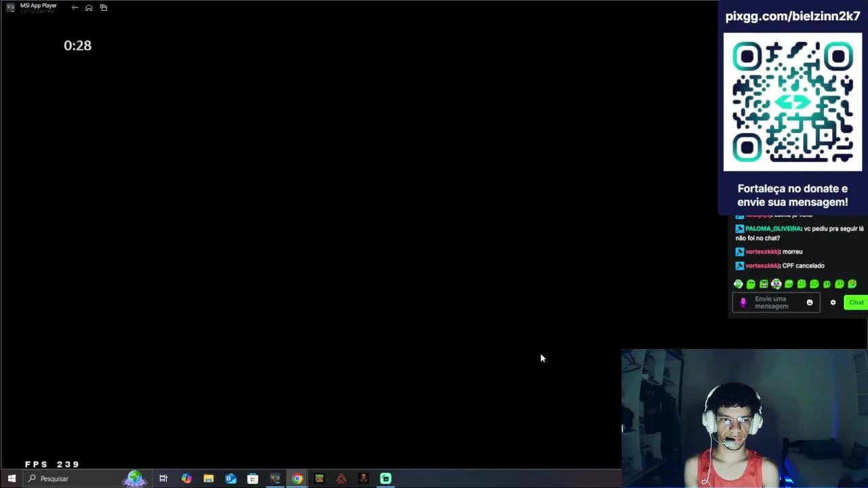Click the green Chat button

click(856, 302)
